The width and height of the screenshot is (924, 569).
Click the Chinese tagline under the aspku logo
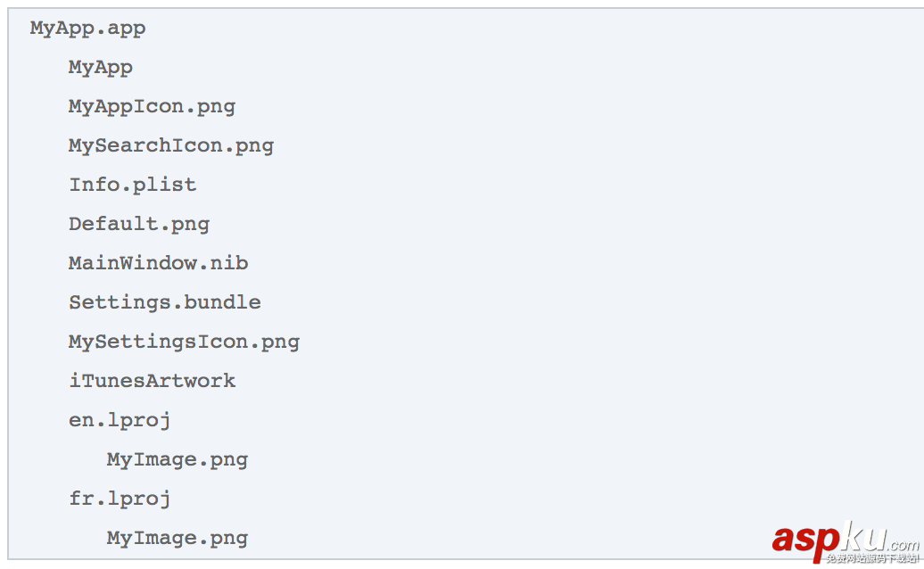871,558
